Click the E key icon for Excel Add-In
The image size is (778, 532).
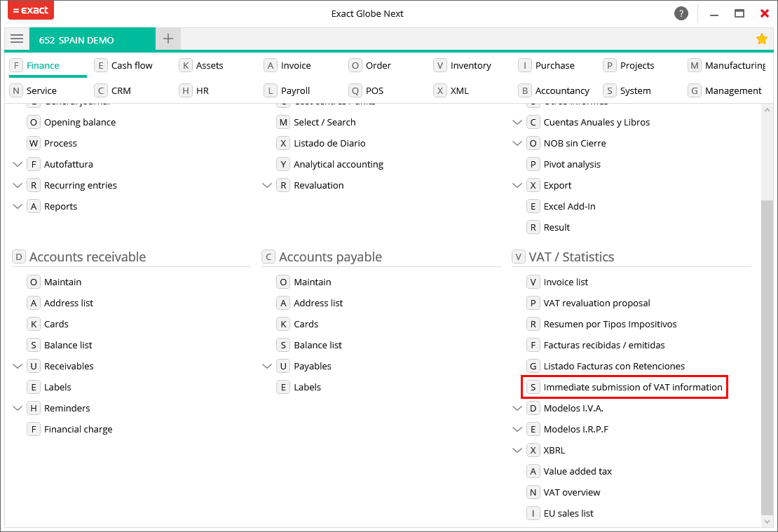[533, 206]
